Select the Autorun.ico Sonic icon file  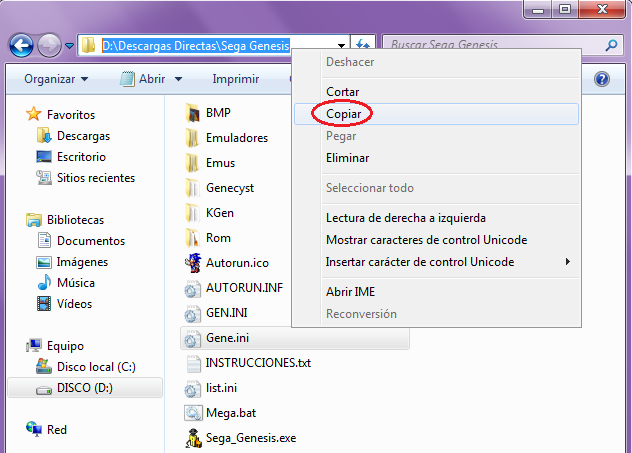click(193, 263)
